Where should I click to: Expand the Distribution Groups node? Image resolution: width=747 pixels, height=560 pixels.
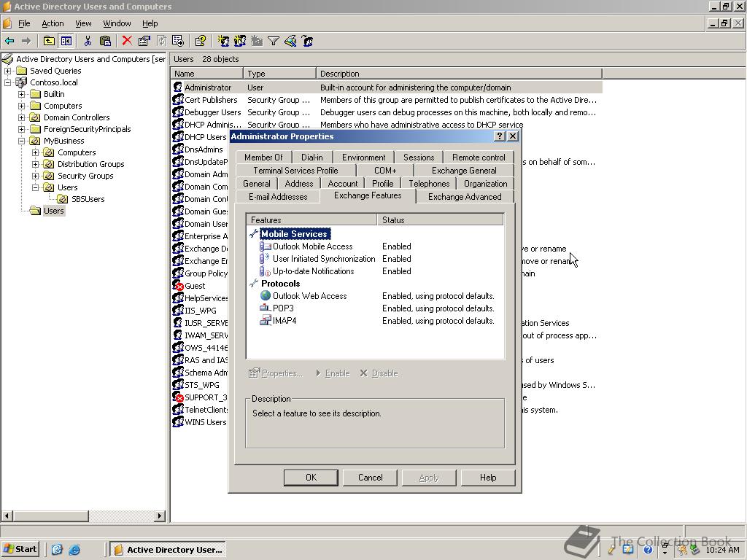[35, 164]
